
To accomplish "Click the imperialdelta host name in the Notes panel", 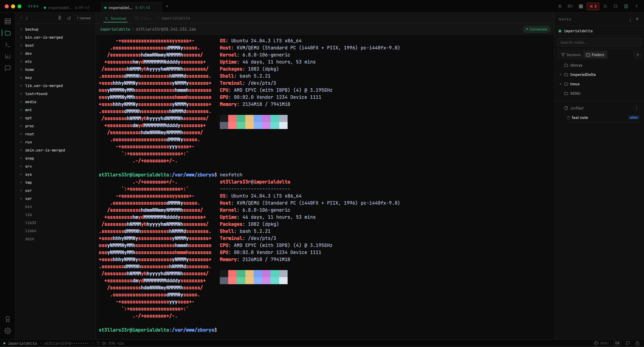I will pos(578,31).
